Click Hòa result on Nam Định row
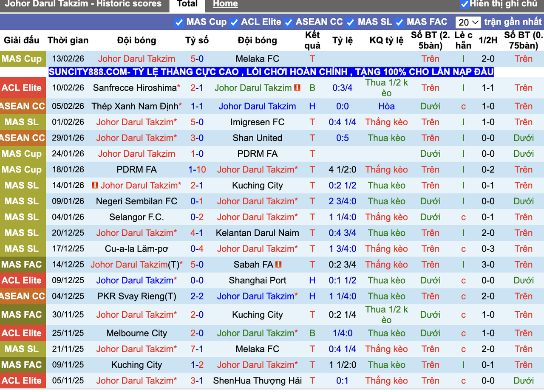This screenshot has width=544, height=392. tap(387, 106)
